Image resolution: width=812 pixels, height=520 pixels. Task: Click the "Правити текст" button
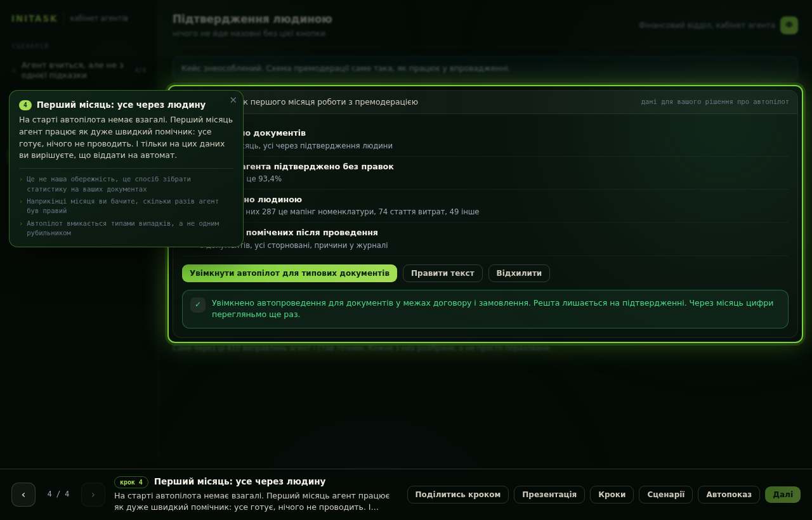pos(443,273)
